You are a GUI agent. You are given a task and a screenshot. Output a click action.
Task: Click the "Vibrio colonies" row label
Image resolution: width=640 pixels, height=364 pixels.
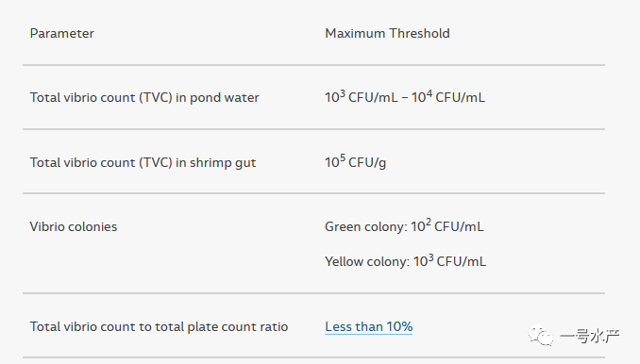click(x=74, y=226)
